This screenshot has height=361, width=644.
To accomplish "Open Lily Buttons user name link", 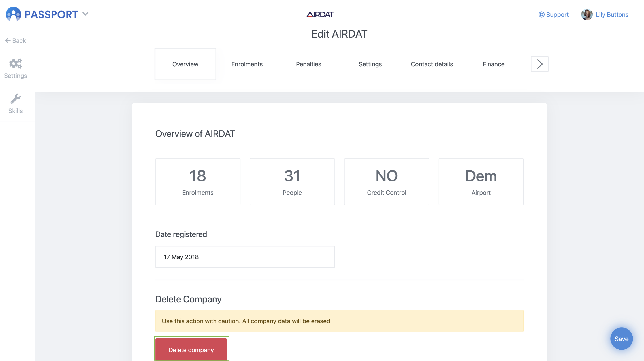I will (x=612, y=15).
